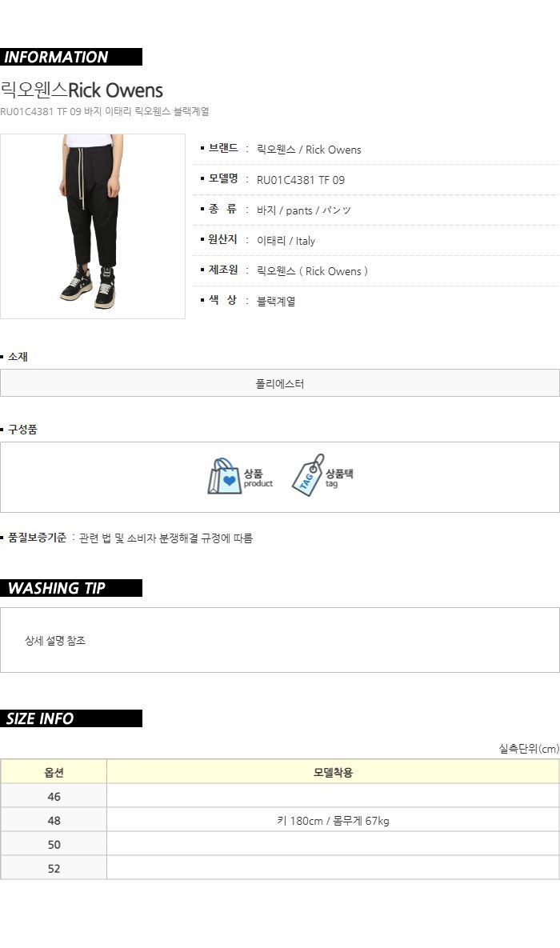Click the 모델착용 column header

[334, 772]
